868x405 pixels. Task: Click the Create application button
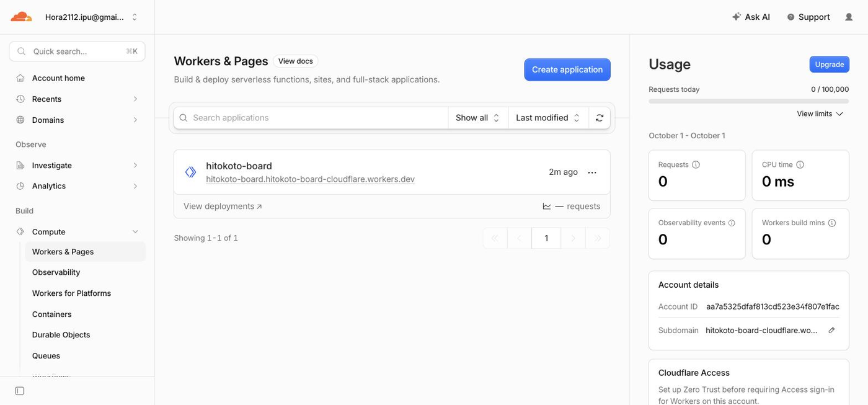(x=567, y=69)
